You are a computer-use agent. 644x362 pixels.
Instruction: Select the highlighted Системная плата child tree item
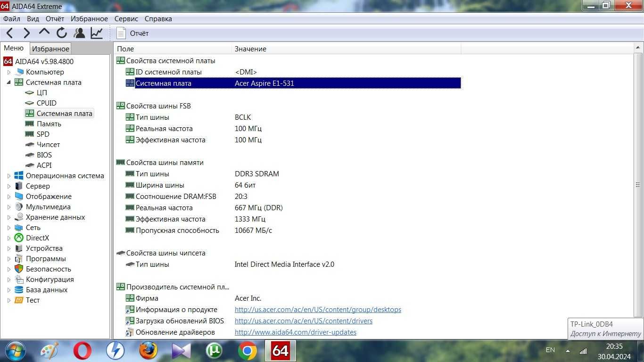[64, 114]
